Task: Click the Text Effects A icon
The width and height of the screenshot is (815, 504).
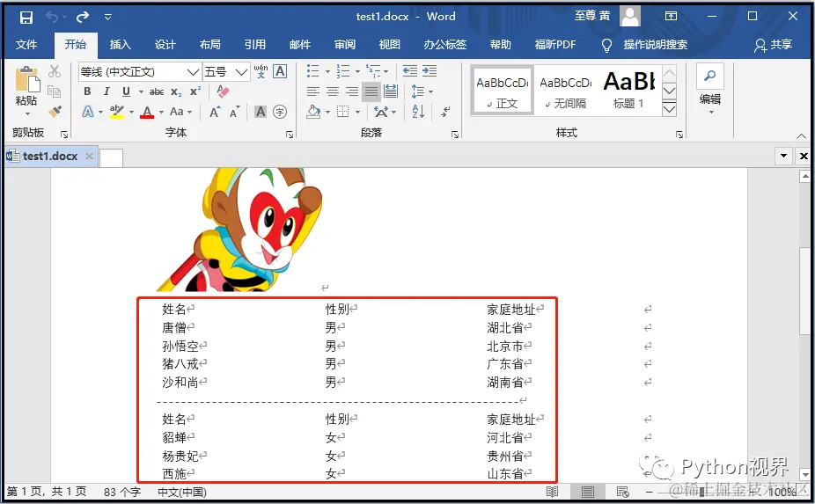Action: tap(88, 111)
